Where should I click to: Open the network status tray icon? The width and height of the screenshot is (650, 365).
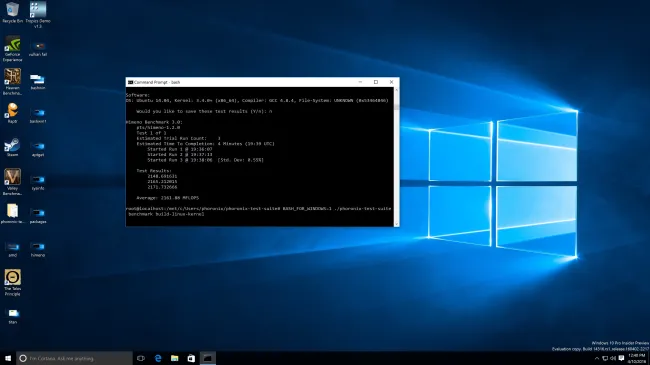[605, 358]
